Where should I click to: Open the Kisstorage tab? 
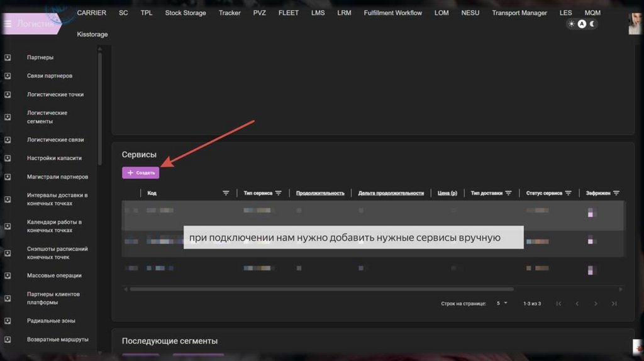(92, 34)
